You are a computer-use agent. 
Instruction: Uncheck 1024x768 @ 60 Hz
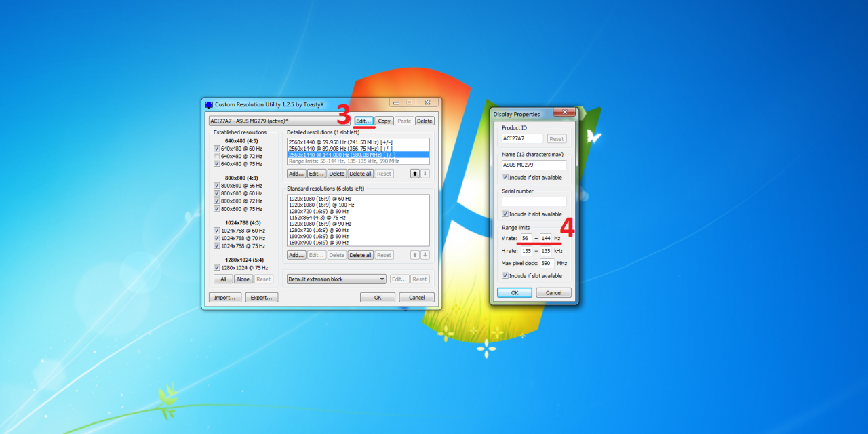click(217, 231)
